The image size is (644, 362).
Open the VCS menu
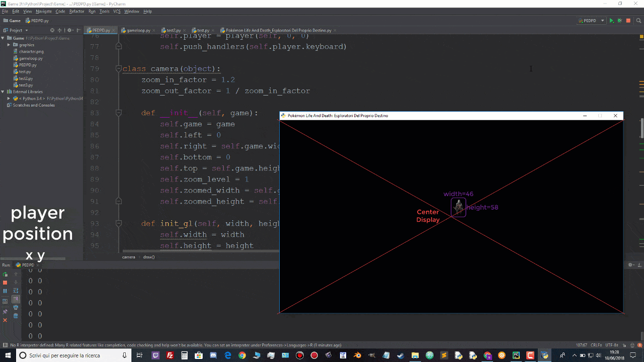(x=117, y=11)
